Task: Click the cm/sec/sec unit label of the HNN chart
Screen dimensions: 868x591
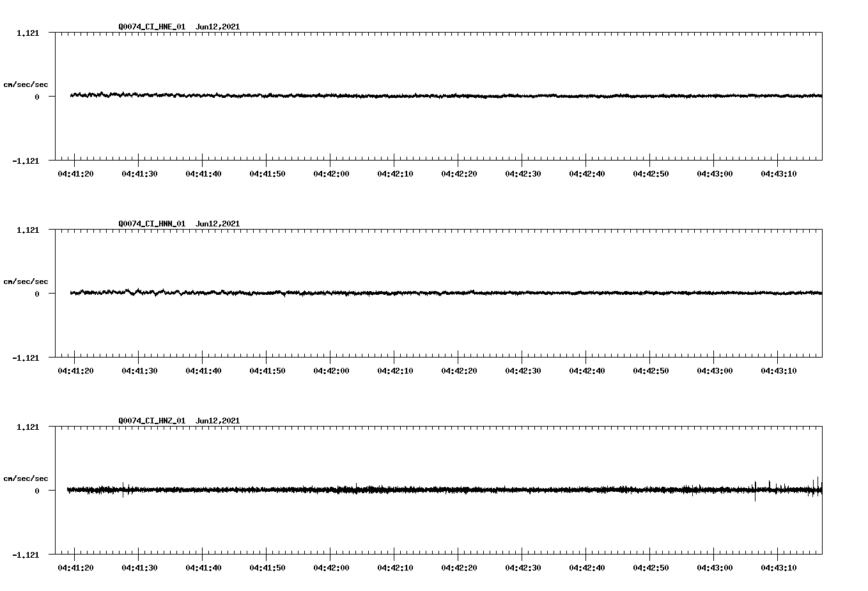Action: pyautogui.click(x=26, y=281)
